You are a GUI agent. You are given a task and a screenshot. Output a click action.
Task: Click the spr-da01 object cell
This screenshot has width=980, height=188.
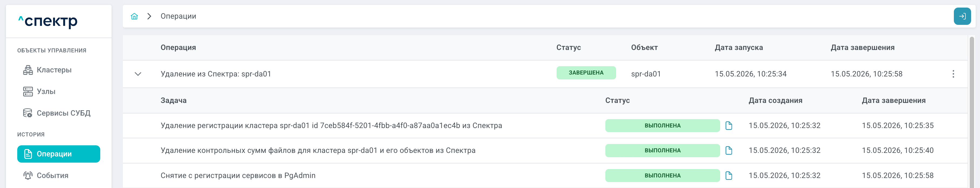point(646,74)
